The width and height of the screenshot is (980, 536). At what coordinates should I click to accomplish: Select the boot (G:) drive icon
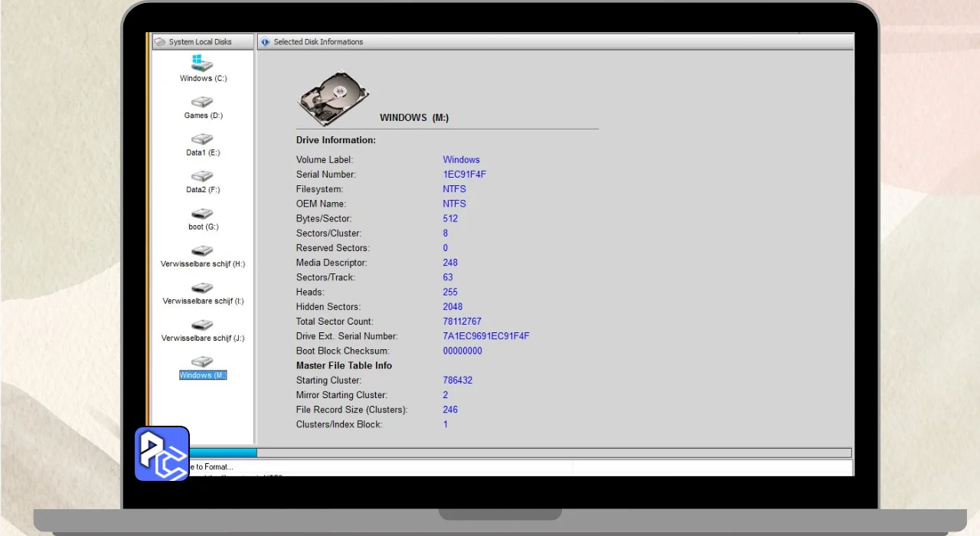(x=202, y=214)
